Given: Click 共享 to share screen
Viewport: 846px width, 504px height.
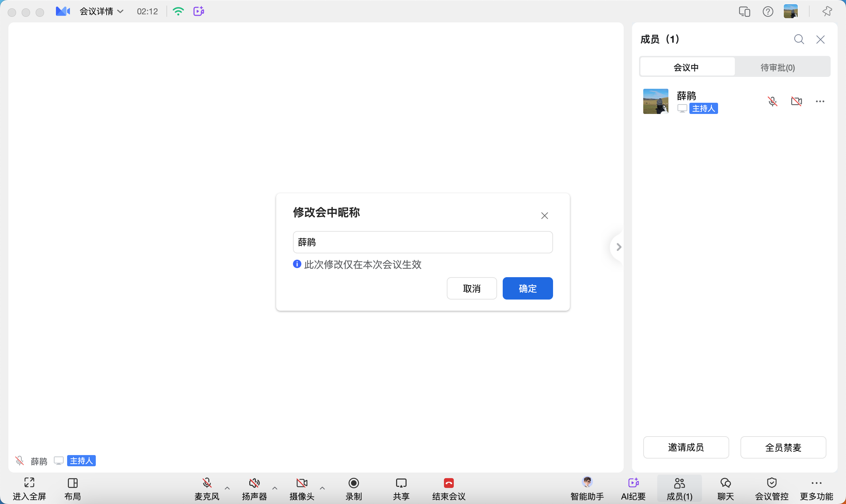Looking at the screenshot, I should click(x=401, y=489).
